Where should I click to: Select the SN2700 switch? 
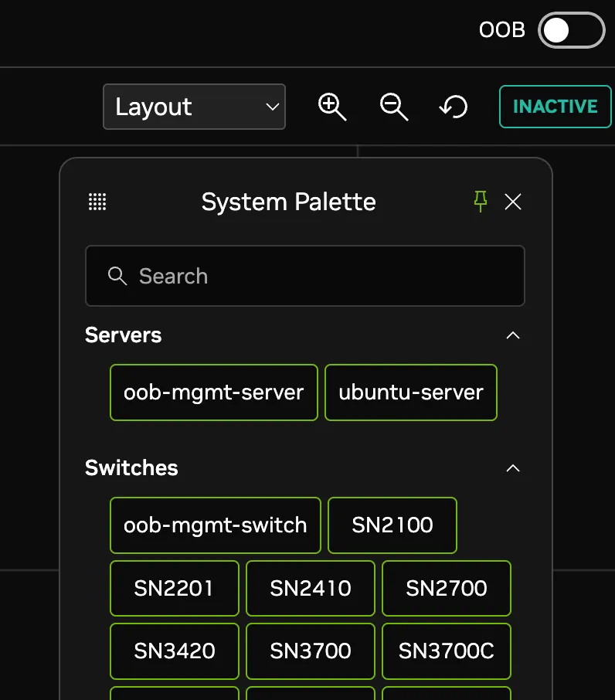(447, 589)
